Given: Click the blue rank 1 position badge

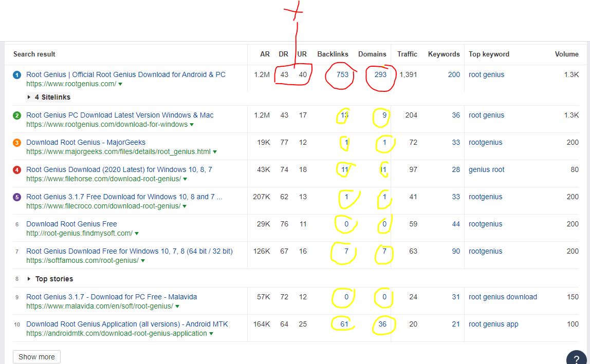Looking at the screenshot, I should (x=17, y=75).
